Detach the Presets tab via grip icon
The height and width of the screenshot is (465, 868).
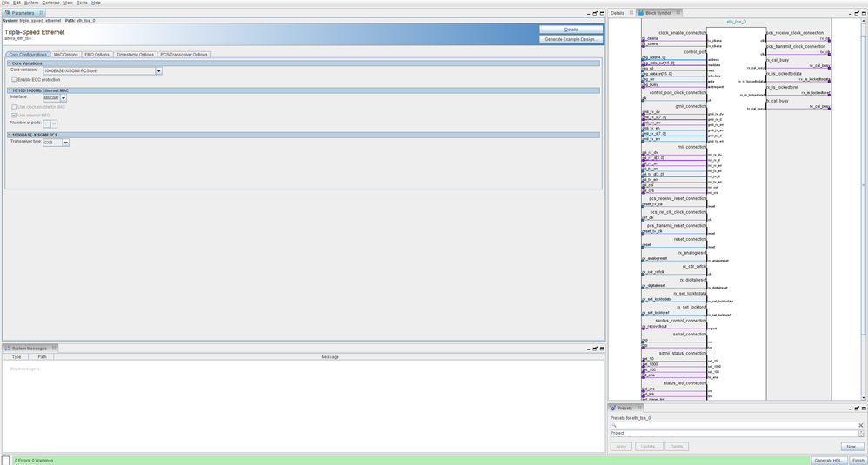coord(638,408)
